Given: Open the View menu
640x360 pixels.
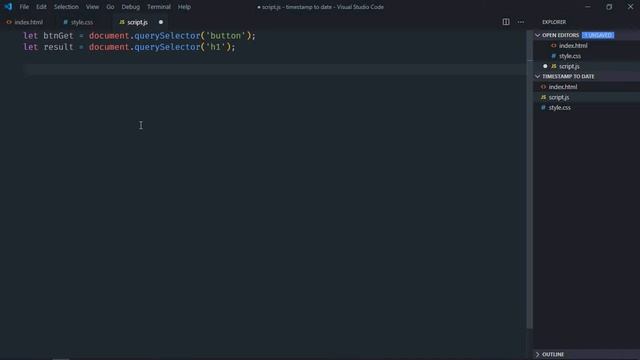Looking at the screenshot, I should (92, 7).
